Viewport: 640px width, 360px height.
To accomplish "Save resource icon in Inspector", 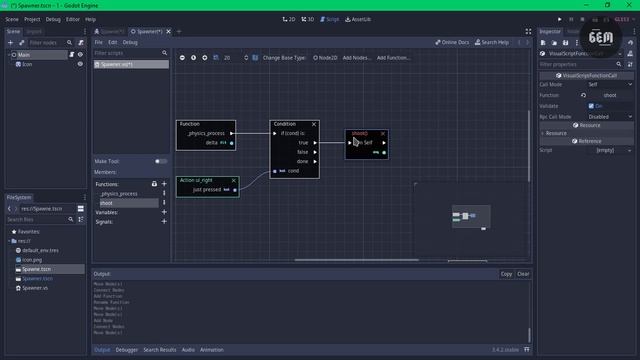I will [x=565, y=42].
